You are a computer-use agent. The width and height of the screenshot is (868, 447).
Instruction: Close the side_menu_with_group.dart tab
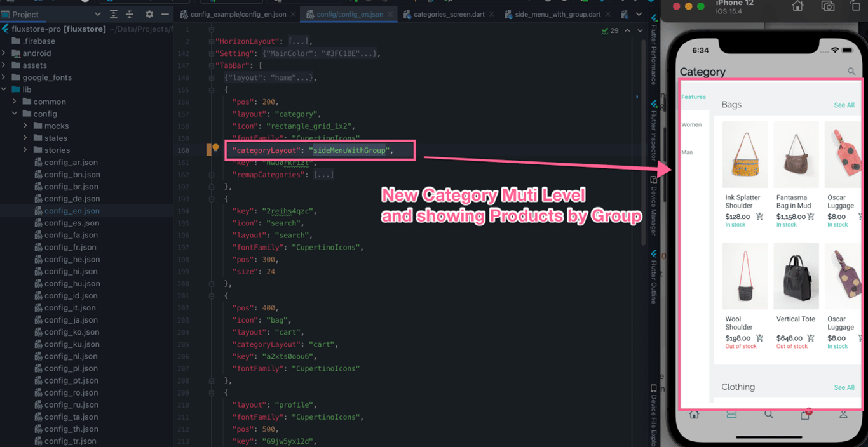point(608,14)
